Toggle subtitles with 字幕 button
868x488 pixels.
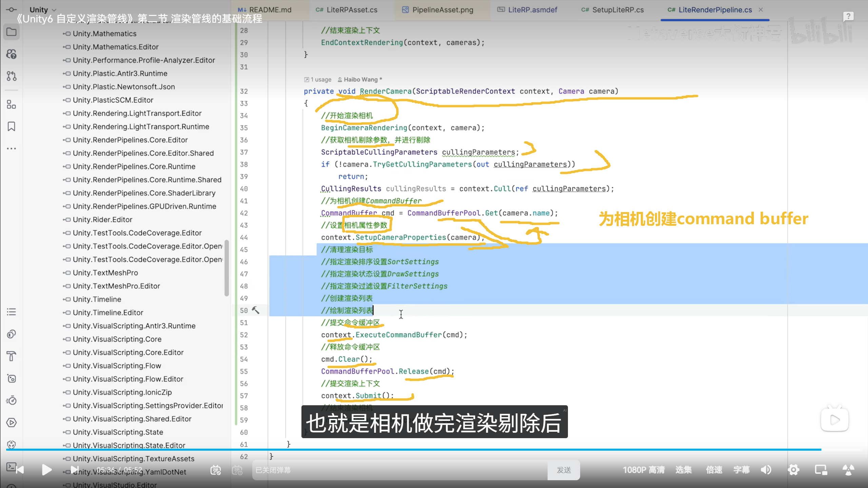tap(742, 470)
